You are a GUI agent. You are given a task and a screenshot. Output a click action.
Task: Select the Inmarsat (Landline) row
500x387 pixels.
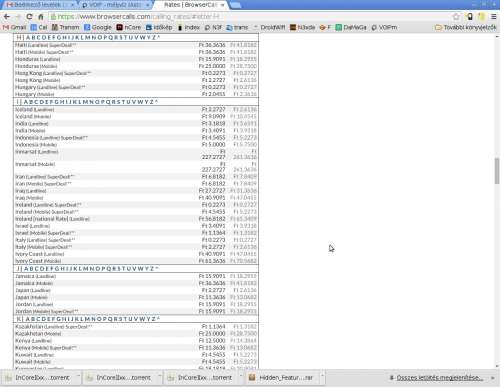coord(136,154)
